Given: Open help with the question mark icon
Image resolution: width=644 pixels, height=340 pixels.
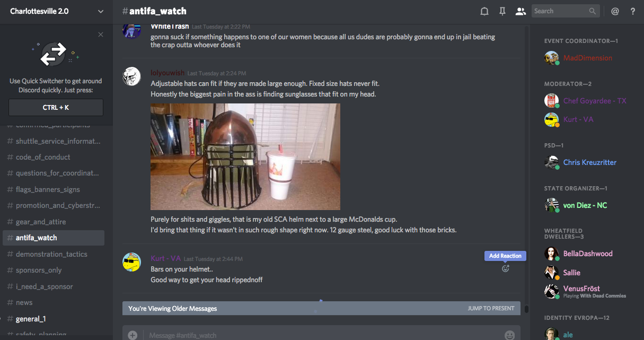Looking at the screenshot, I should [633, 11].
